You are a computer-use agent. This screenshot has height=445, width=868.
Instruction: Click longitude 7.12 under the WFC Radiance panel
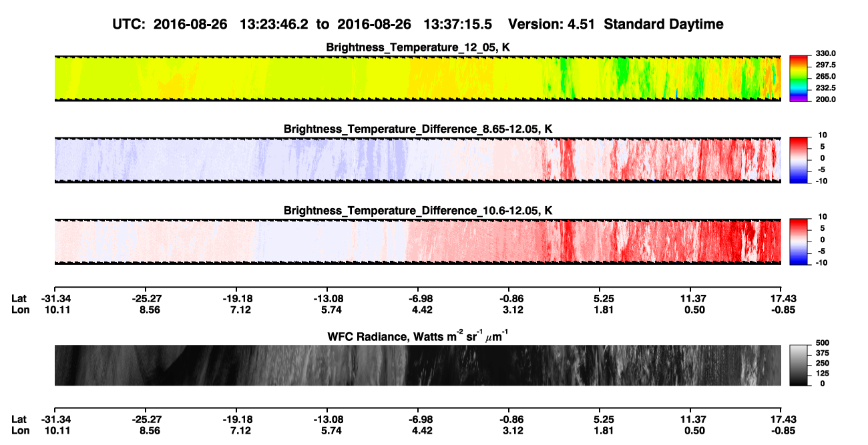(x=240, y=430)
